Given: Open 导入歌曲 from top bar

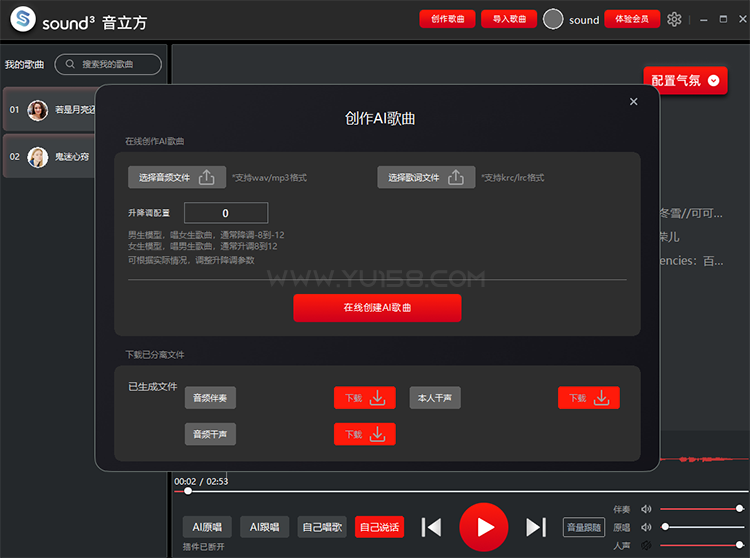Looking at the screenshot, I should click(508, 19).
